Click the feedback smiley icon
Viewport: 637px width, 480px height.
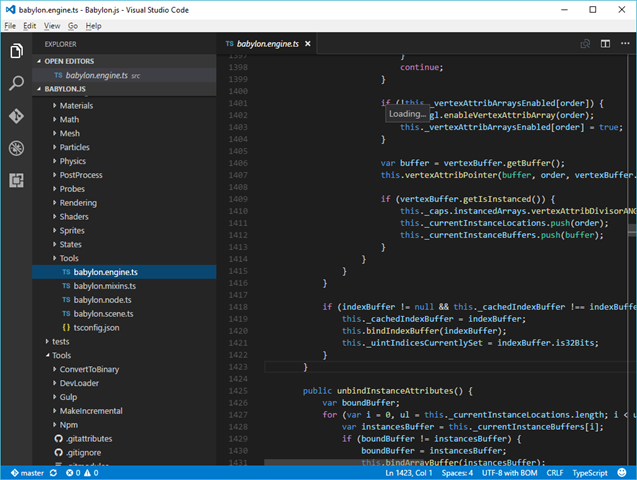(622, 473)
